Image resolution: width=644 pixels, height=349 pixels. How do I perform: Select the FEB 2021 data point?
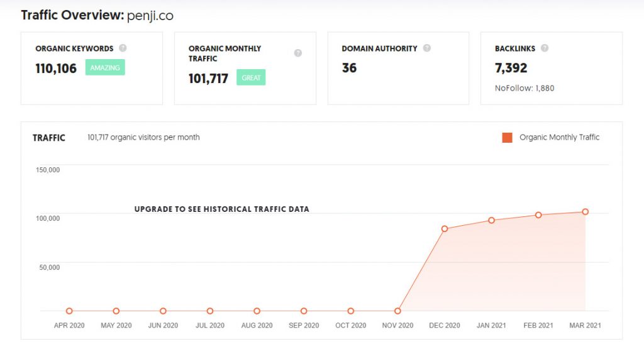click(538, 215)
